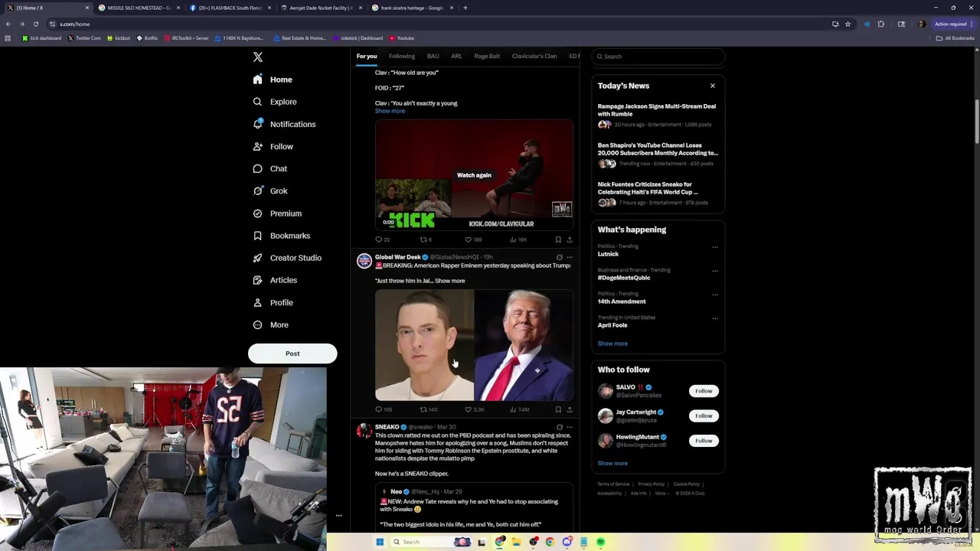Viewport: 980px width, 551px height.
Task: Open the Lutnick trending topic
Action: [608, 254]
